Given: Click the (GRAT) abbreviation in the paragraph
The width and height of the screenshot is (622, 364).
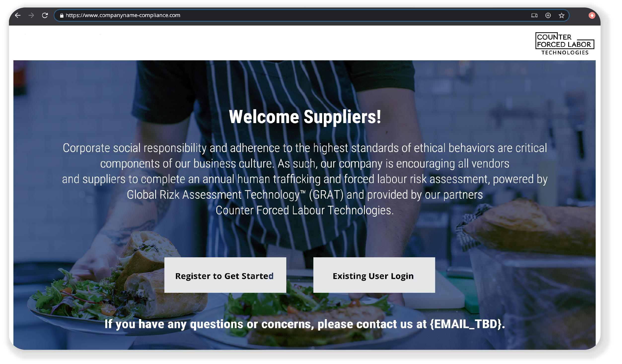Looking at the screenshot, I should click(x=326, y=195).
